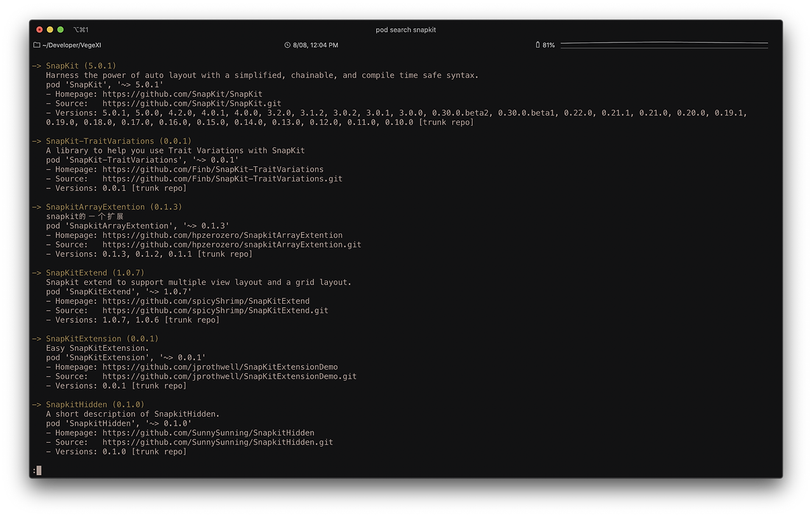The width and height of the screenshot is (812, 517).
Task: Click the pod 'SnapkitHidden', '~> 0.1.0' line
Action: point(119,424)
